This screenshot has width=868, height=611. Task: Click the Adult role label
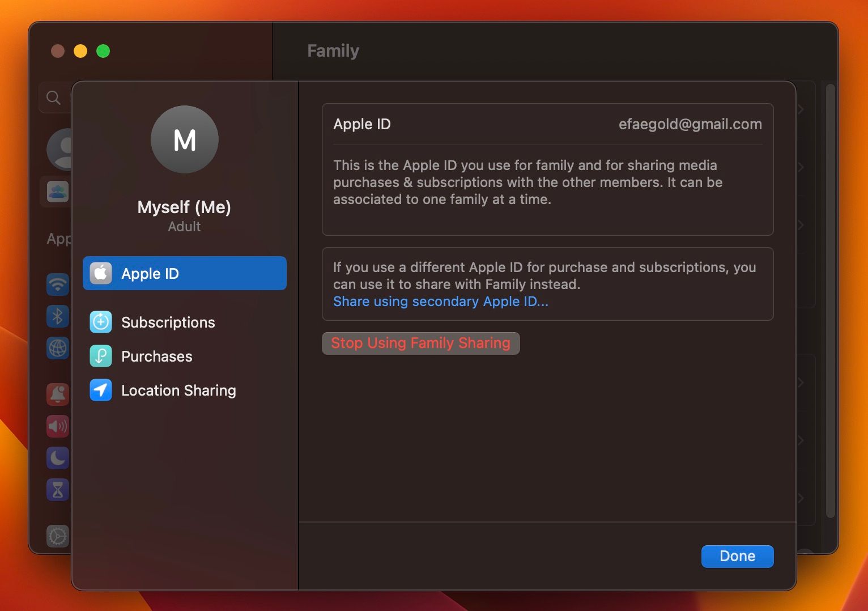coord(184,226)
